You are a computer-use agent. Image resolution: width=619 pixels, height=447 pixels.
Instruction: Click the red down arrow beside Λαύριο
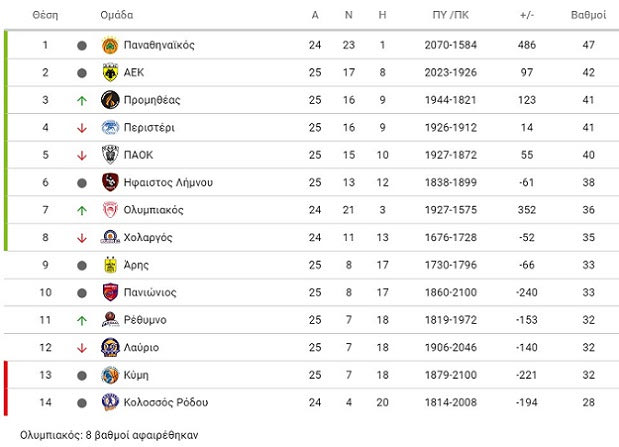pyautogui.click(x=82, y=348)
